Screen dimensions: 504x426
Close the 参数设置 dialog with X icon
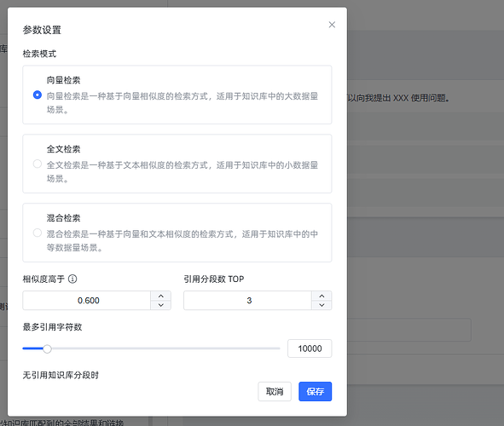(x=332, y=25)
